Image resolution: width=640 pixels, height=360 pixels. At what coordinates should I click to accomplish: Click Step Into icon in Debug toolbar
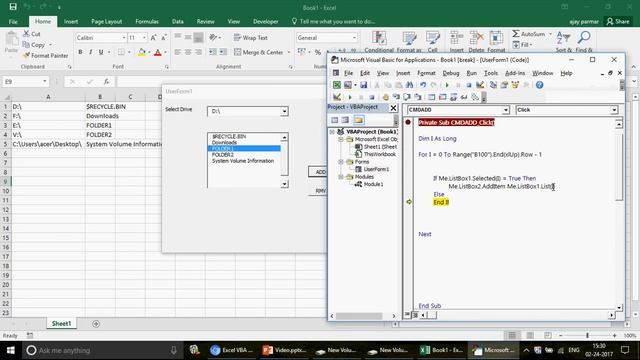tap(396, 97)
